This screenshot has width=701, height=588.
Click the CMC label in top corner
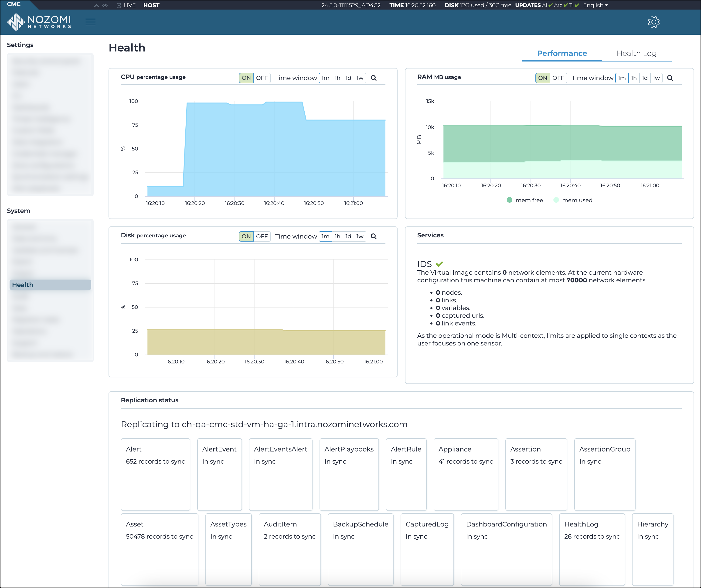(14, 4)
